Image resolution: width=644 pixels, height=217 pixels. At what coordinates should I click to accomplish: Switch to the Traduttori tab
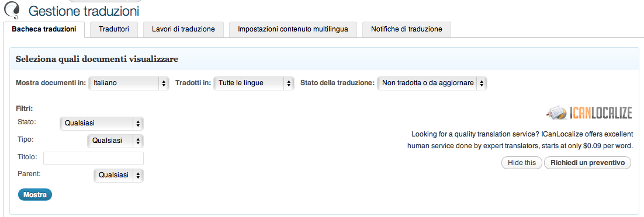[114, 29]
